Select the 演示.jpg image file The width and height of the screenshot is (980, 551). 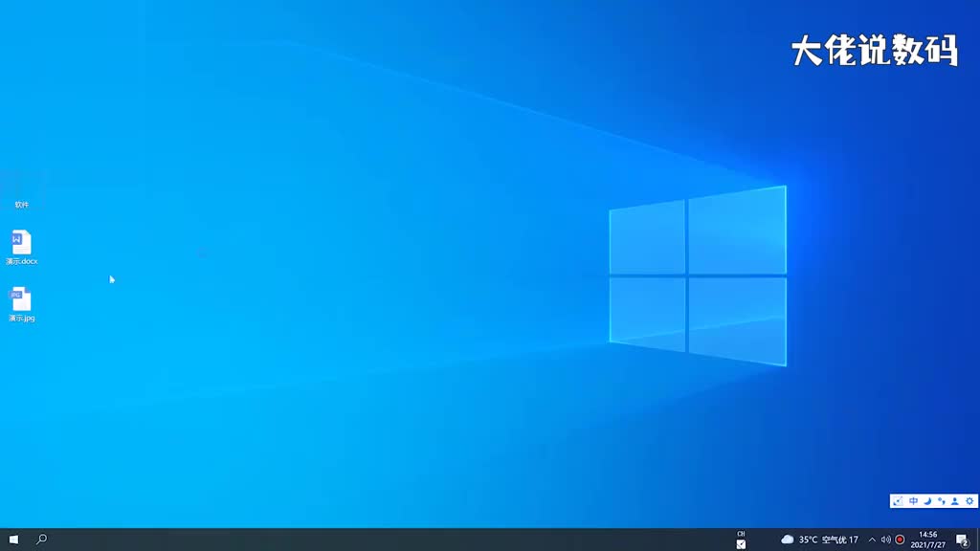[21, 304]
